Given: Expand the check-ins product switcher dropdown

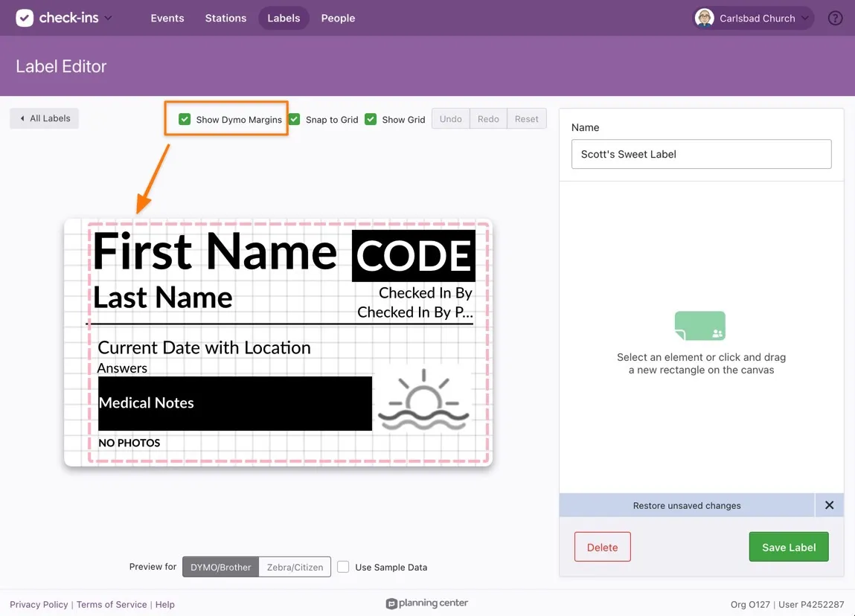Looking at the screenshot, I should click(x=108, y=18).
